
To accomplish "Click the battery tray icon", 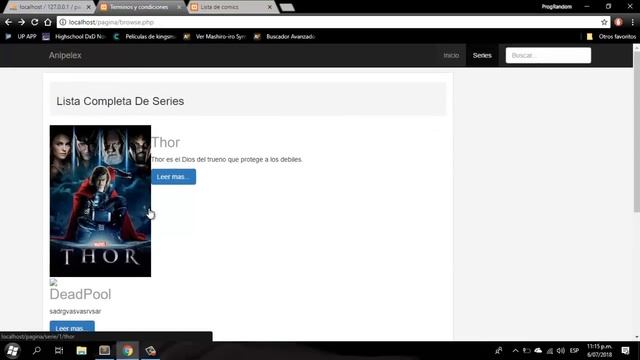I will (x=527, y=351).
